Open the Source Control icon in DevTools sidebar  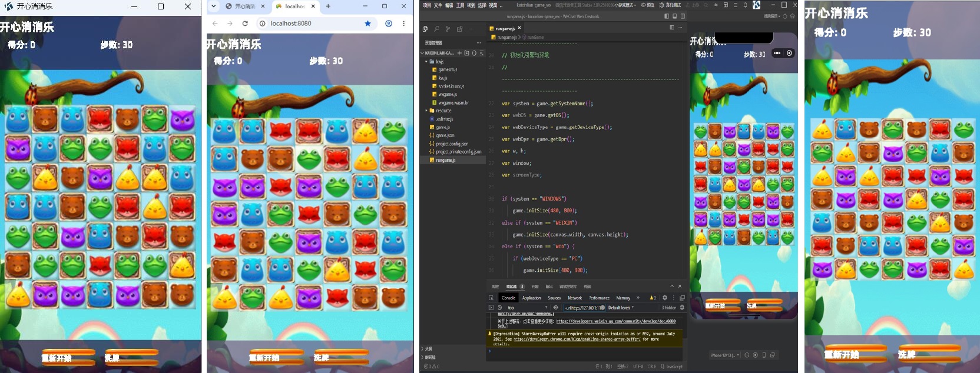(448, 28)
